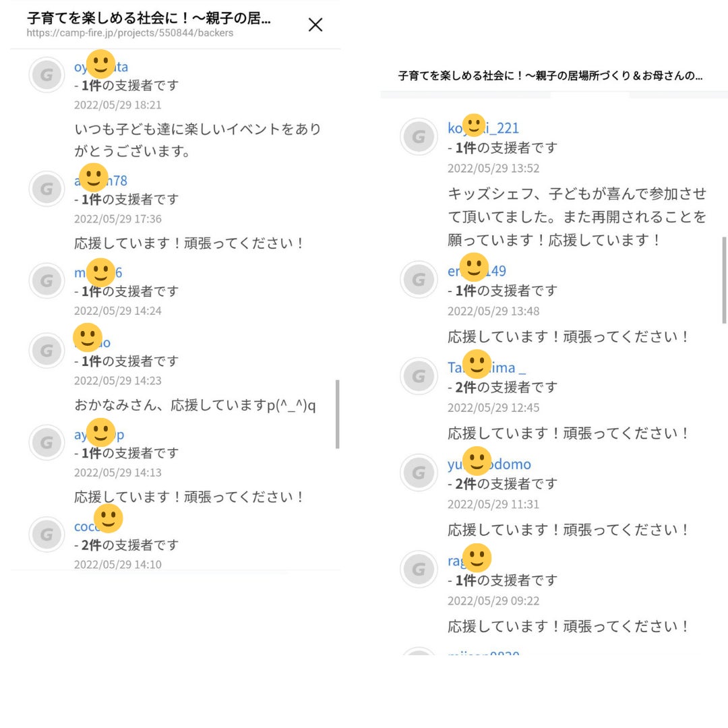
Task: Select avatar of the 13:48 supporter
Action: pos(419,280)
